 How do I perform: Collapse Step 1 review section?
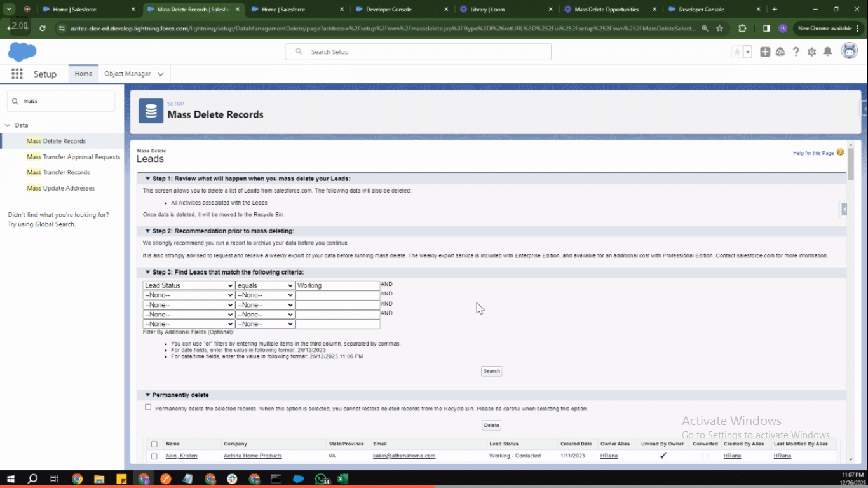tap(147, 179)
